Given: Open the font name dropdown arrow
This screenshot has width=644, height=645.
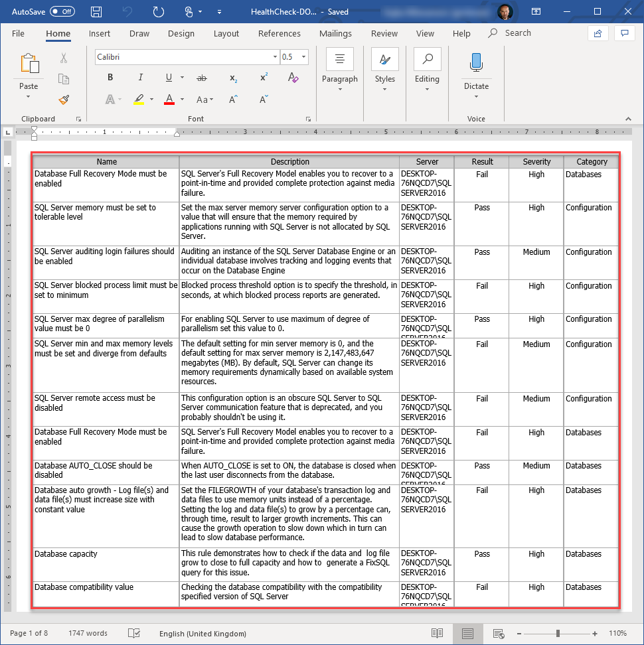Looking at the screenshot, I should pos(275,57).
